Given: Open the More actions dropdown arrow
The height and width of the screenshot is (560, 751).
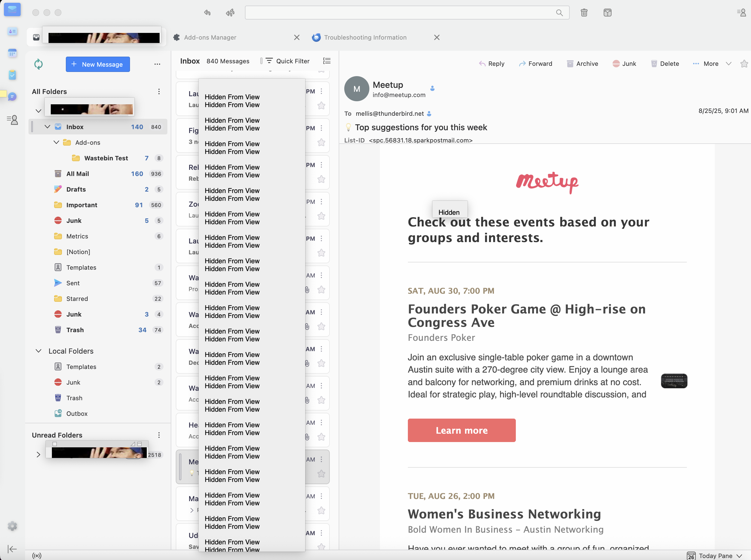Looking at the screenshot, I should tap(728, 64).
